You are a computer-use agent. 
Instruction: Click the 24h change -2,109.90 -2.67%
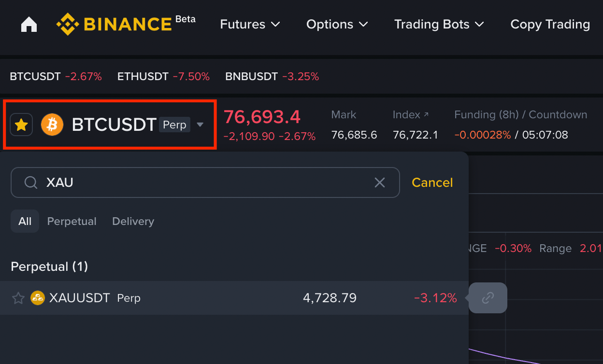tap(270, 137)
